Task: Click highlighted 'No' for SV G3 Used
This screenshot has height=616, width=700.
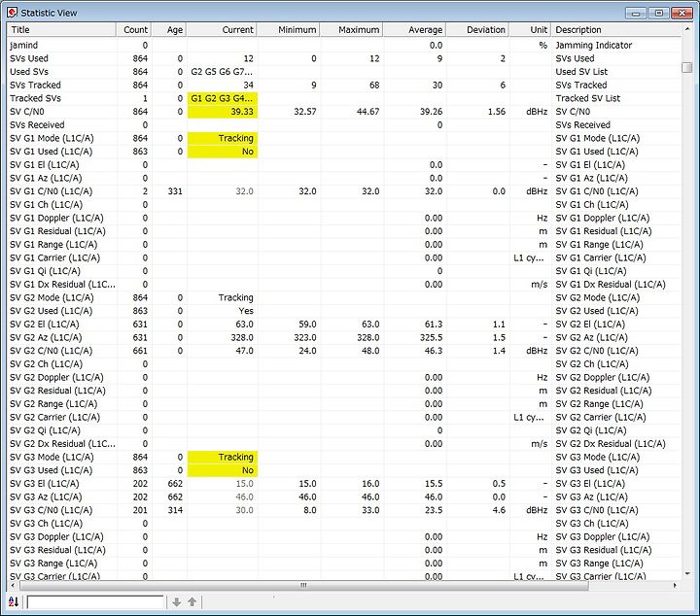Action: (x=222, y=470)
